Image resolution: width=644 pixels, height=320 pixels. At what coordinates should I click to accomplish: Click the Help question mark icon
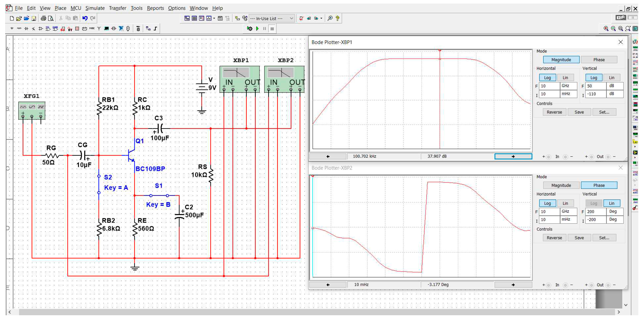338,18
